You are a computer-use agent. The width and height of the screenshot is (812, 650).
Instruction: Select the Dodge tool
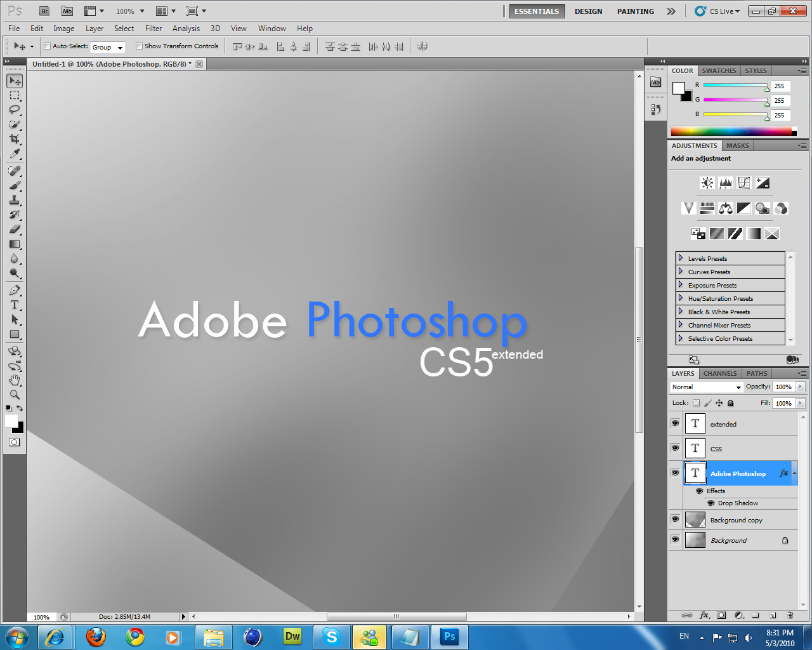15,273
